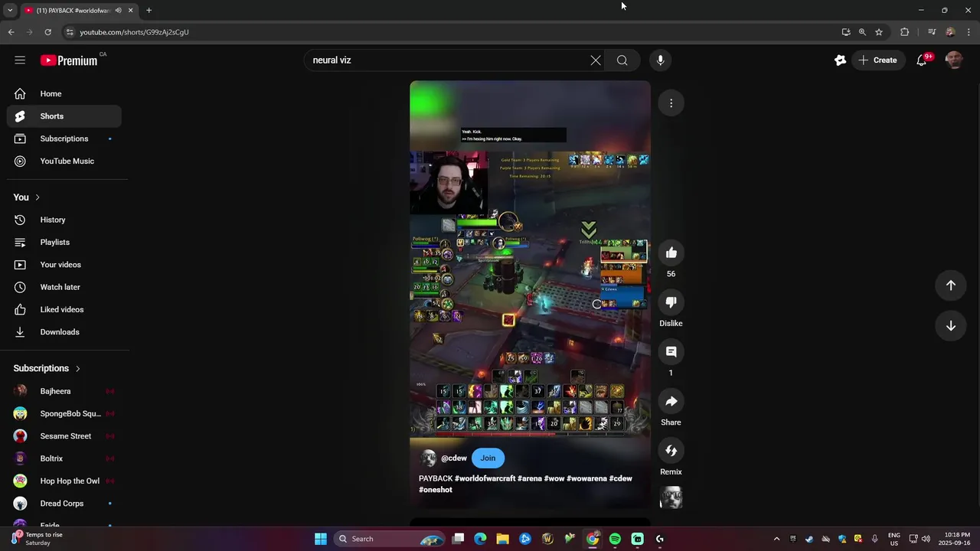Click the magnifier search button
The image size is (980, 551).
622,60
